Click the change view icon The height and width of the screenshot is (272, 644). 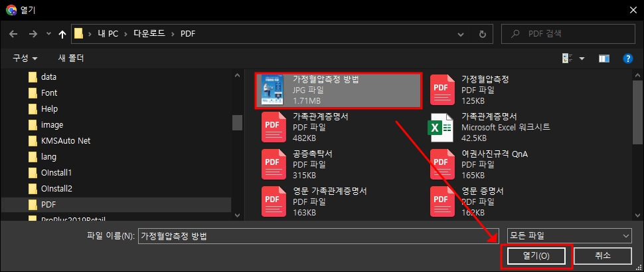567,59
